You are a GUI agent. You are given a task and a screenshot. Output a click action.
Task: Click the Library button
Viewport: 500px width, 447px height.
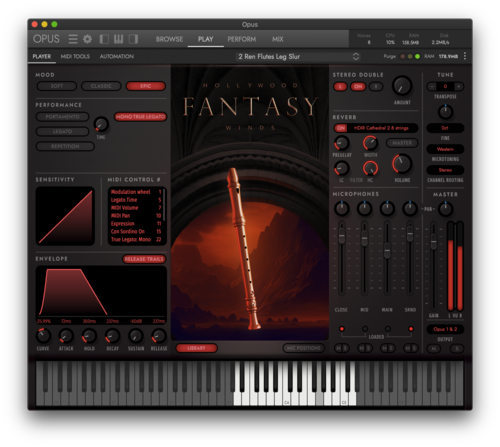196,348
